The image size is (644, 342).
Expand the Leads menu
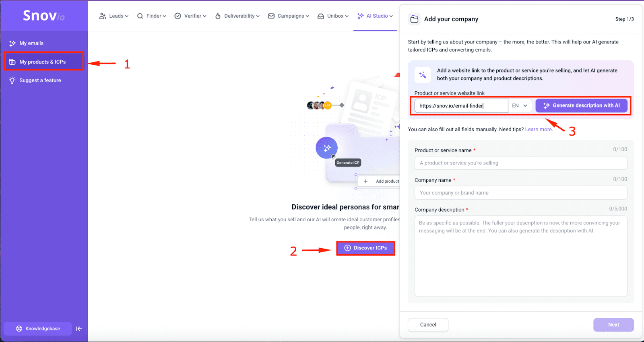click(114, 16)
